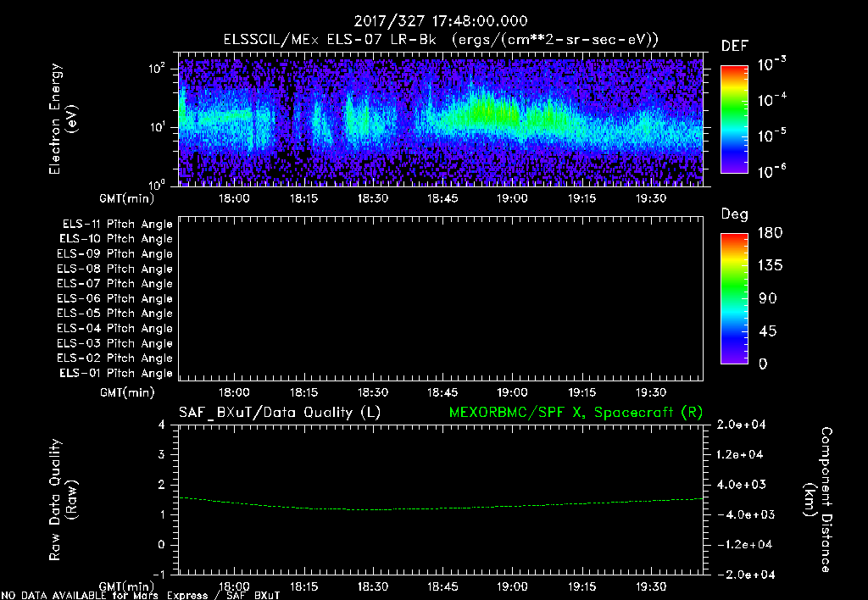868x600 pixels.
Task: Click the ELS-01 Pitch Angle row label
Action: tap(116, 373)
